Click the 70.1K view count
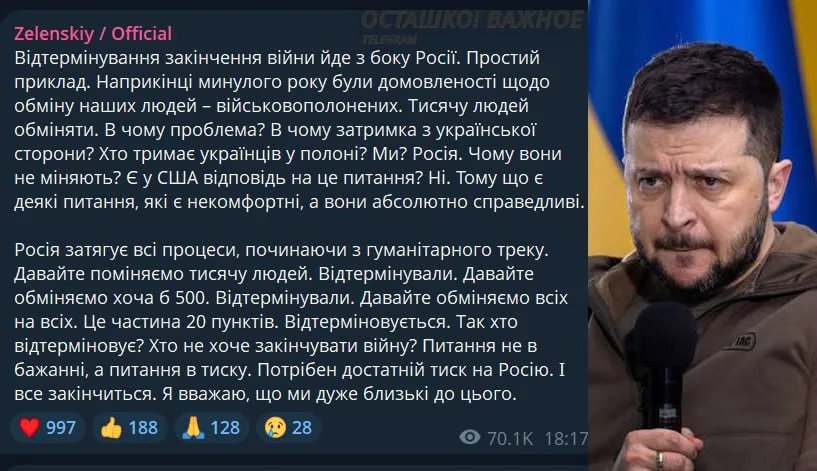The height and width of the screenshot is (471, 817). click(505, 437)
